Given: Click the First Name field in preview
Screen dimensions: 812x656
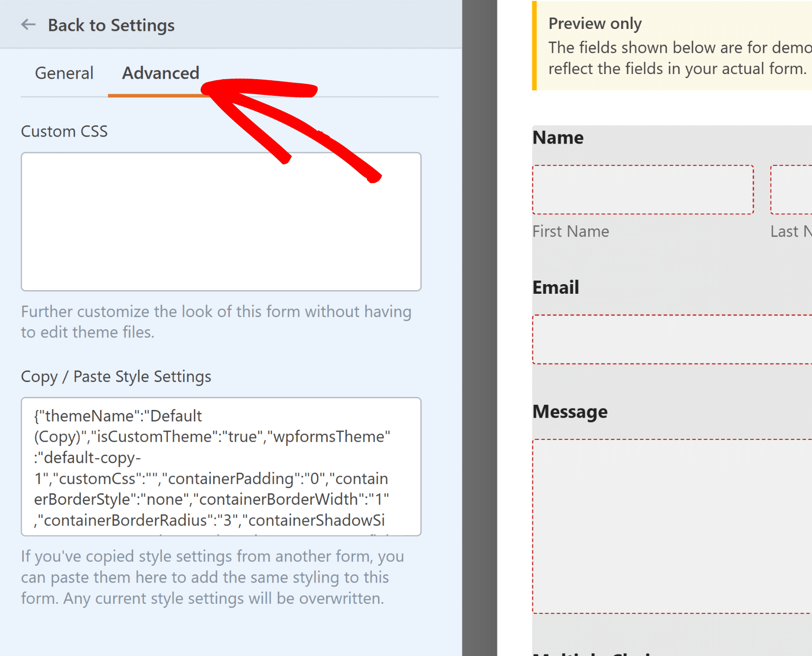Looking at the screenshot, I should pyautogui.click(x=643, y=190).
